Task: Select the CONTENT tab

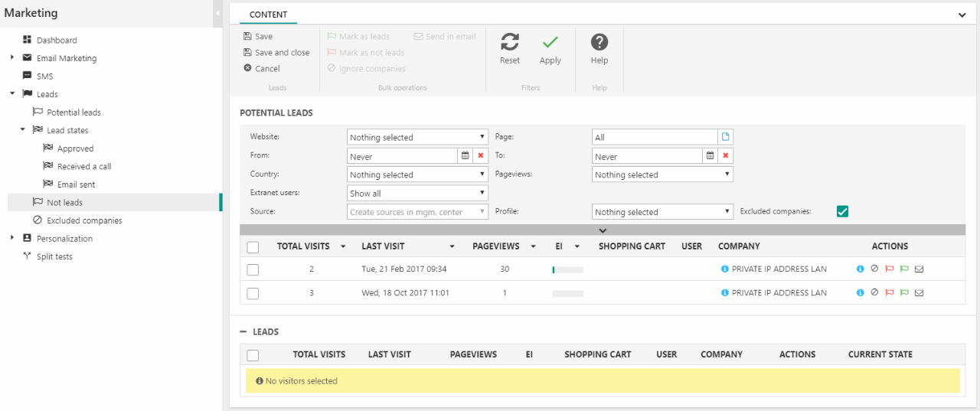Action: click(x=268, y=15)
